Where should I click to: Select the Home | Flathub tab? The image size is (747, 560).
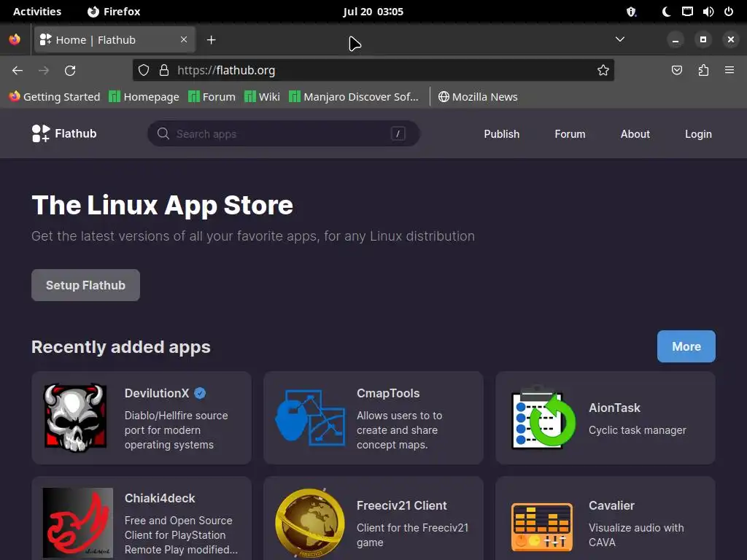[115, 39]
